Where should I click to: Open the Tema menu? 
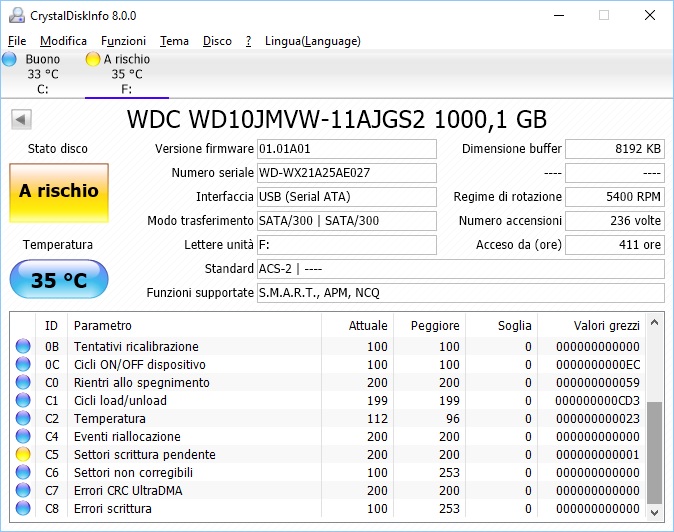[174, 41]
